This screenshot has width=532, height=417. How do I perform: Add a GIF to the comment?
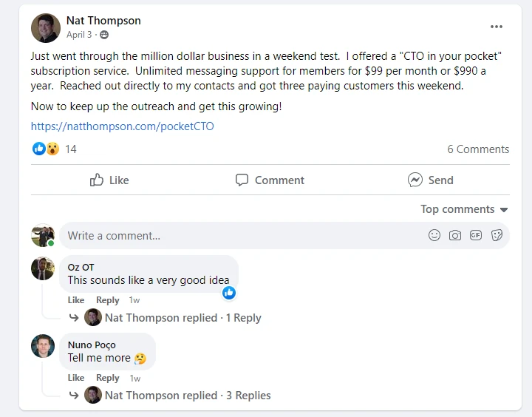[476, 235]
